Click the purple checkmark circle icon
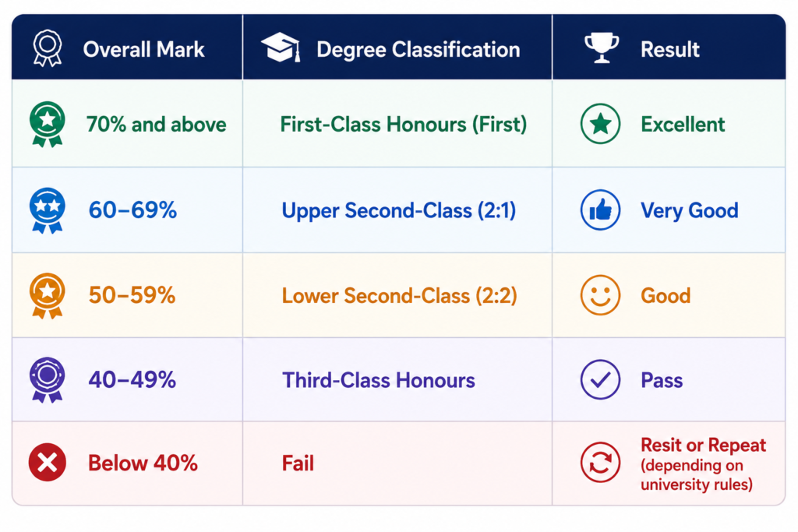798x532 pixels. click(x=601, y=379)
